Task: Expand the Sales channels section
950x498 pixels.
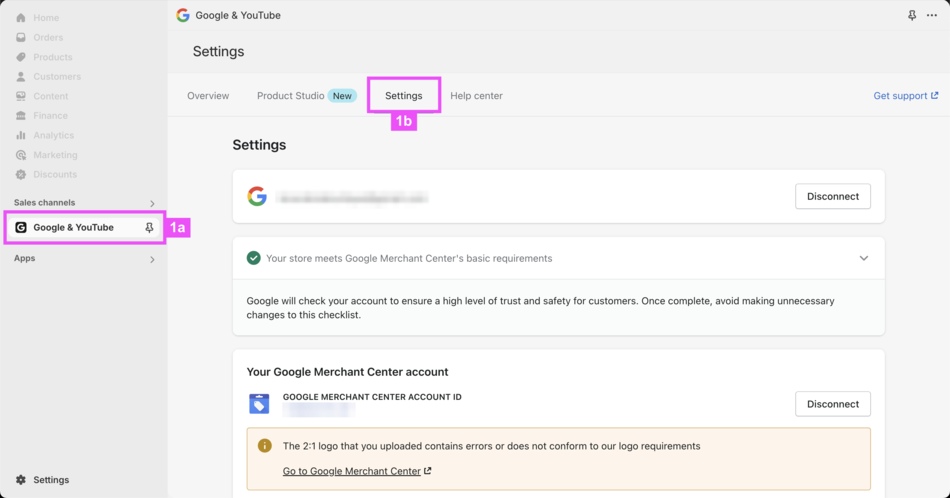Action: click(x=152, y=204)
